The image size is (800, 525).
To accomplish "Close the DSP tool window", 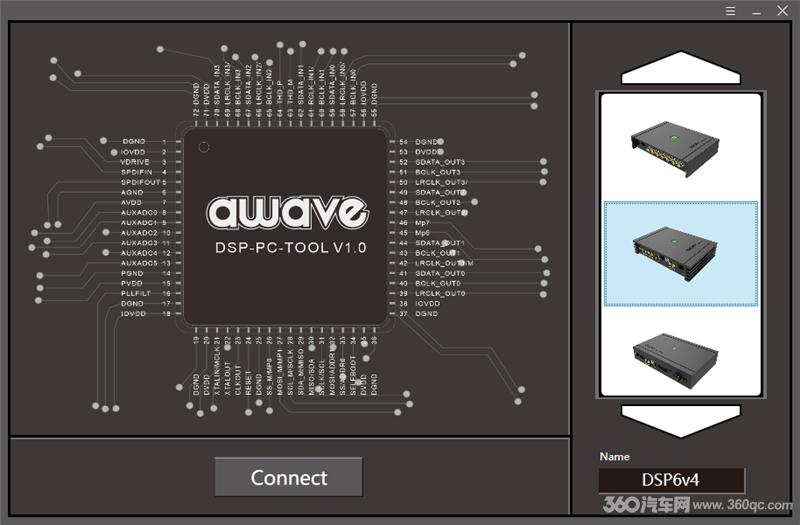I will tap(783, 11).
